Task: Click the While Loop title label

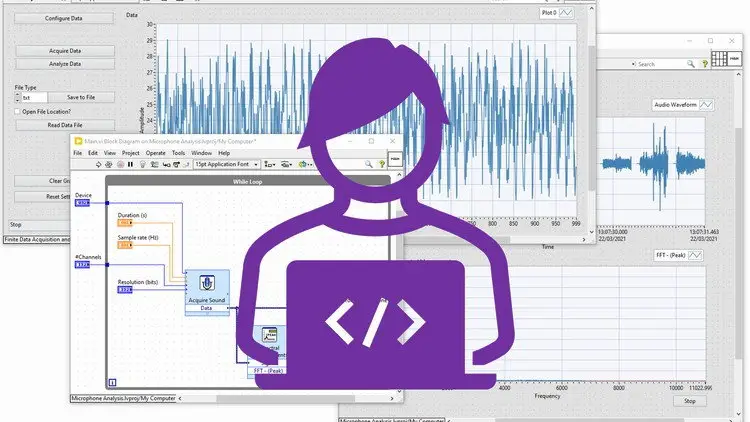Action: click(247, 182)
